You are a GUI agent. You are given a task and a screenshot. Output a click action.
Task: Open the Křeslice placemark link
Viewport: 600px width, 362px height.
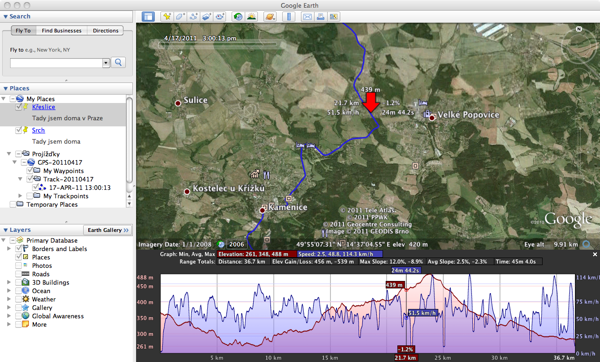pyautogui.click(x=43, y=107)
